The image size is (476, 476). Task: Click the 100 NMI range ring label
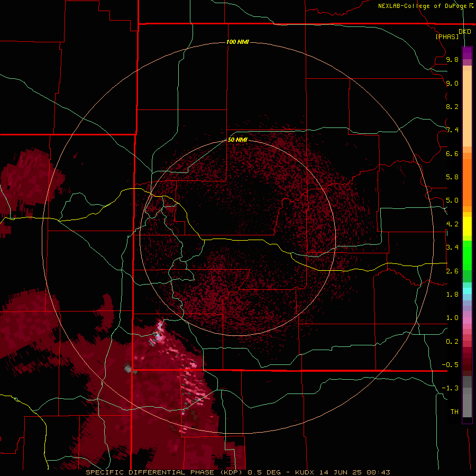click(x=237, y=42)
